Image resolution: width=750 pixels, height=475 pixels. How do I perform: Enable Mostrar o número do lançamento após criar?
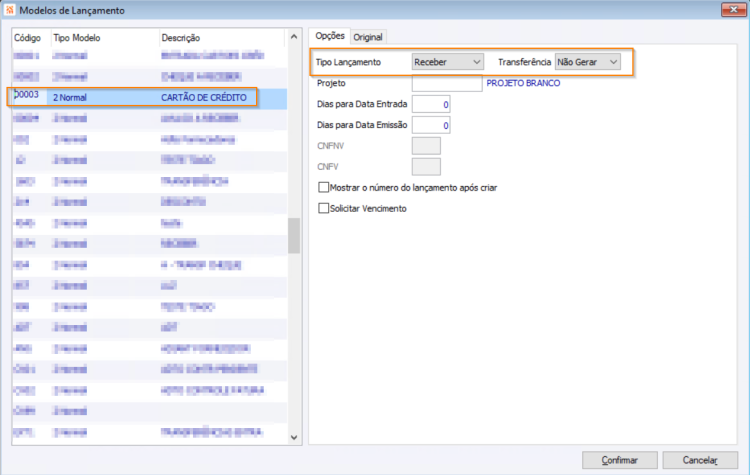click(324, 188)
